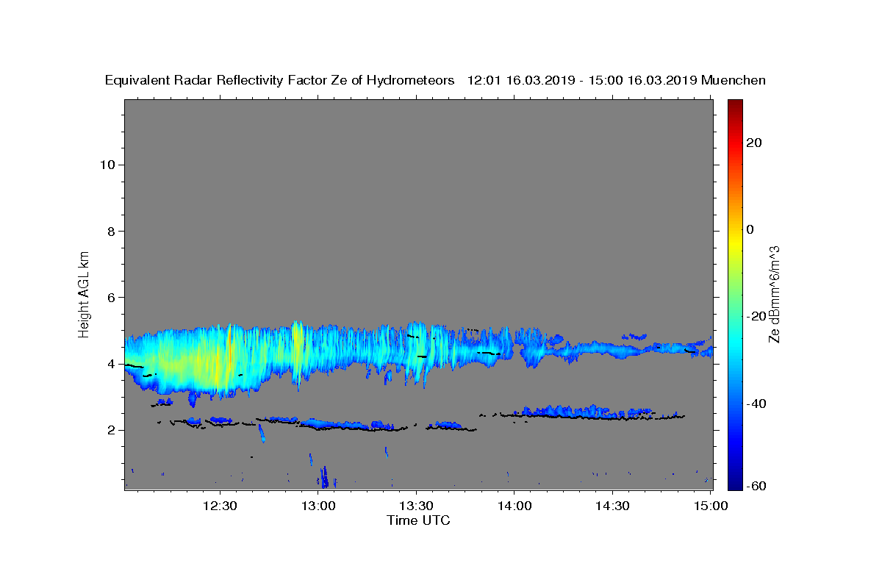Click the height tick label 10
Screen dimensions: 882x588
107,165
